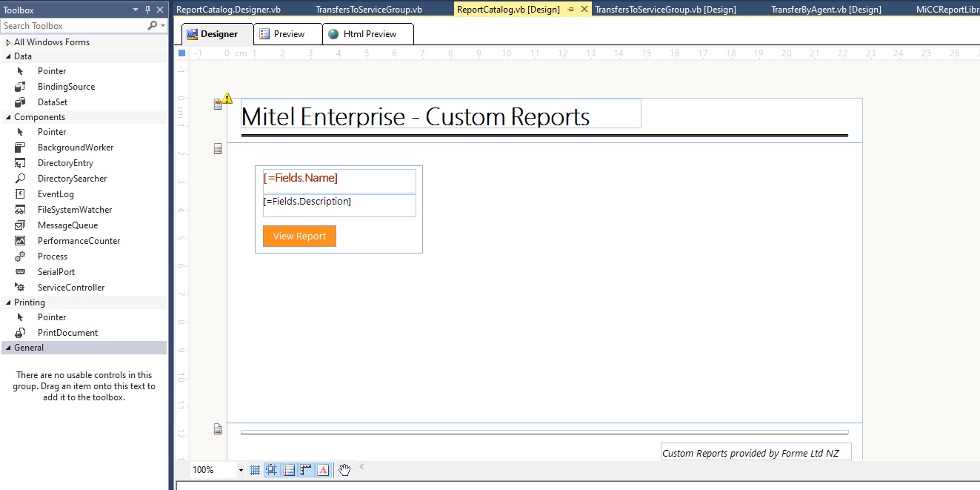The image size is (980, 490).
Task: Click the Search Toolbox input field
Action: [x=73, y=25]
